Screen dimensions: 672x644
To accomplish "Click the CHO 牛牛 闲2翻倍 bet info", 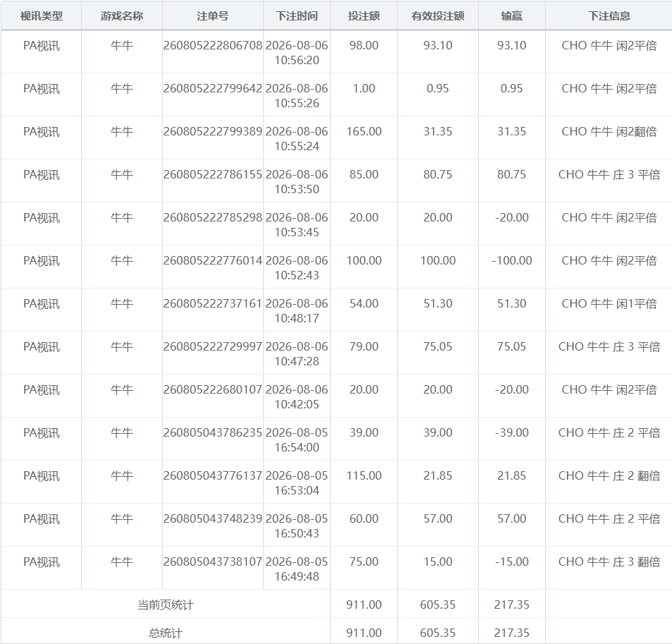I will pos(609,132).
